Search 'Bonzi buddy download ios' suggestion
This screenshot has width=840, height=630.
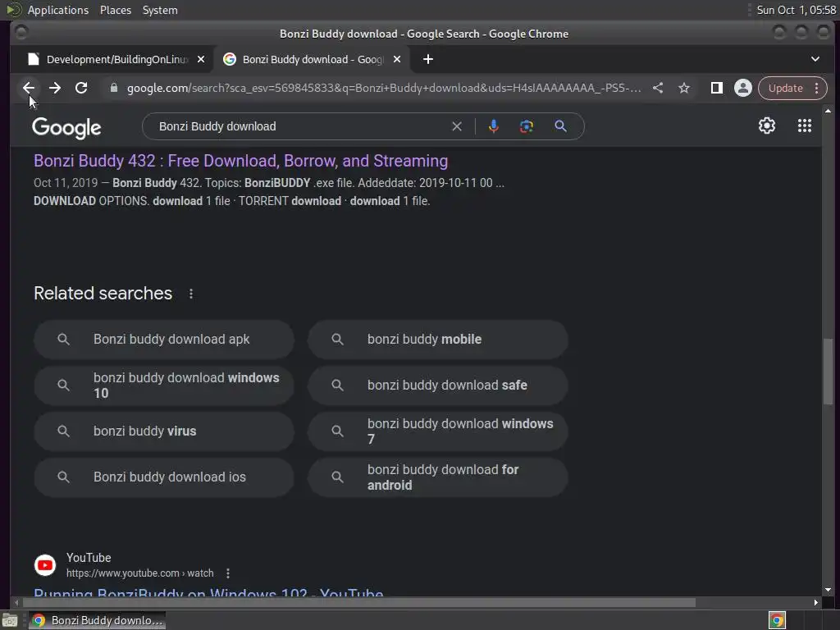coord(164,477)
